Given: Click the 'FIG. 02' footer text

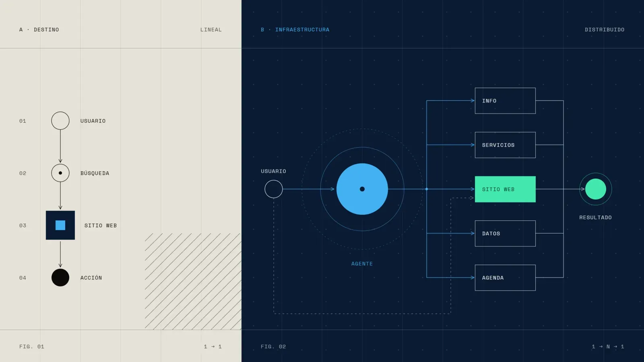Looking at the screenshot, I should point(273,346).
